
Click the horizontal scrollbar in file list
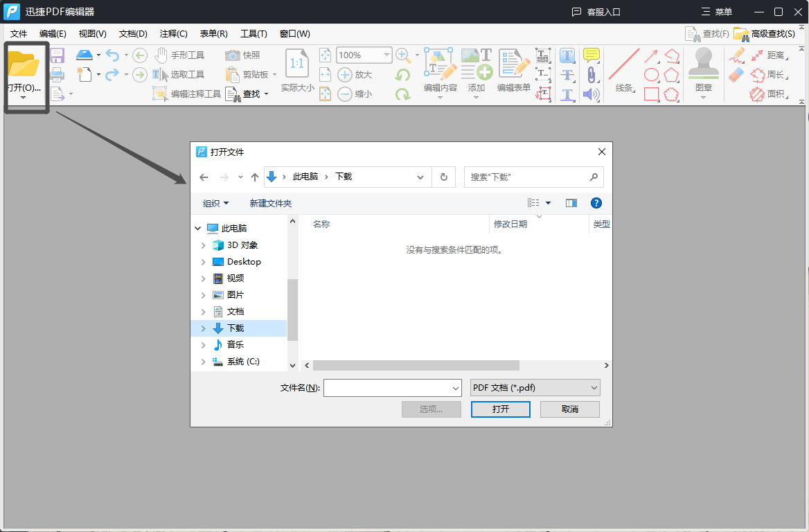tap(416, 365)
